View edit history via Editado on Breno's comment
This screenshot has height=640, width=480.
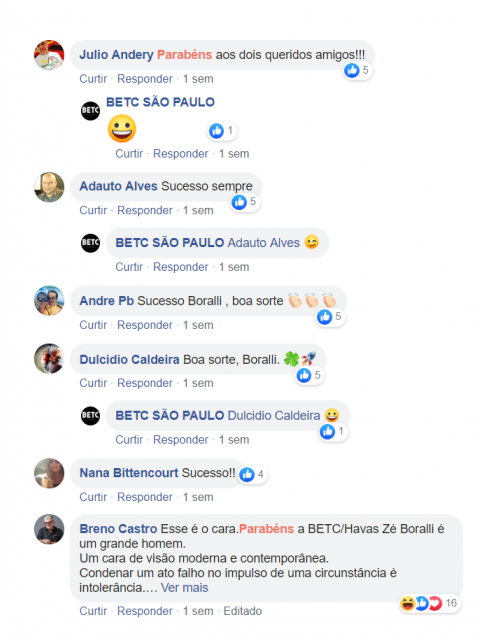(242, 611)
